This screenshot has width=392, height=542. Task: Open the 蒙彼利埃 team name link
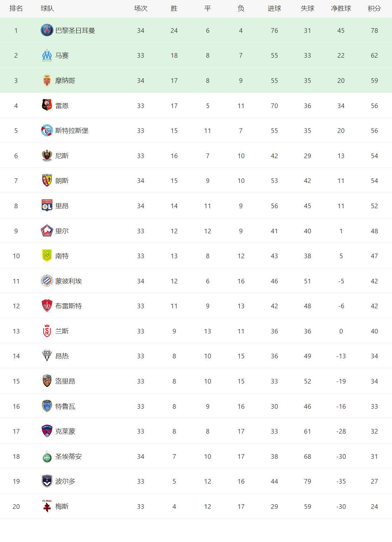(x=69, y=281)
